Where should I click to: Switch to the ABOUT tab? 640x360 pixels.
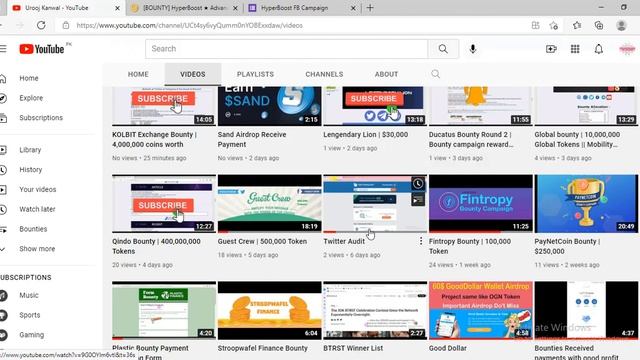click(x=386, y=74)
